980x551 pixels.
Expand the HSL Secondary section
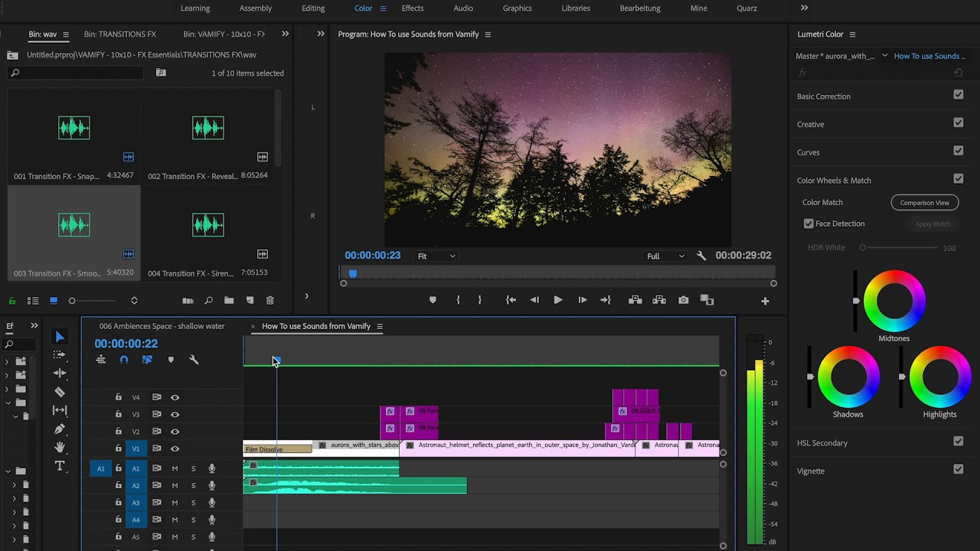[x=822, y=443]
